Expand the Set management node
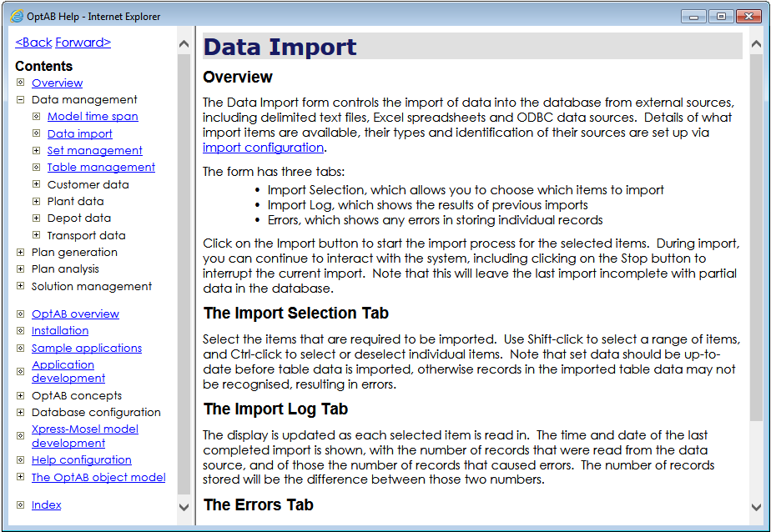The width and height of the screenshot is (771, 532). click(x=37, y=150)
